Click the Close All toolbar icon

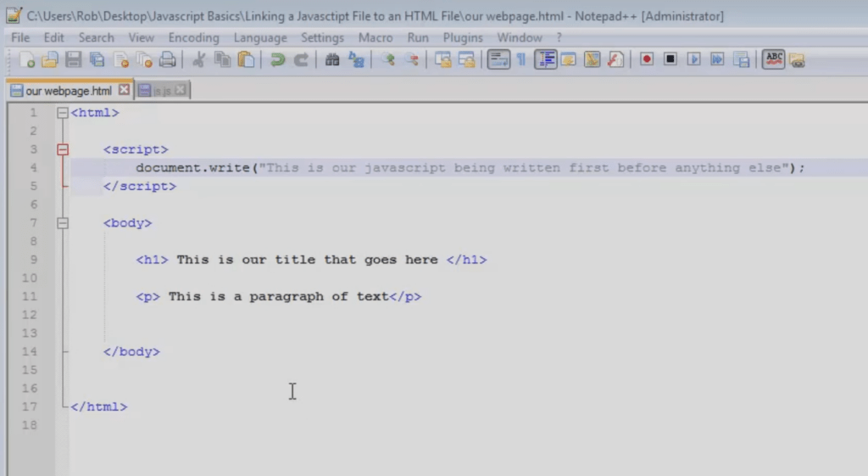point(144,59)
